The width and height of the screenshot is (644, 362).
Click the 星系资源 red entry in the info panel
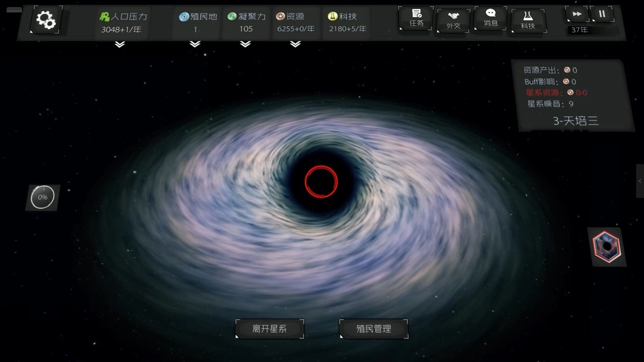coord(555,93)
